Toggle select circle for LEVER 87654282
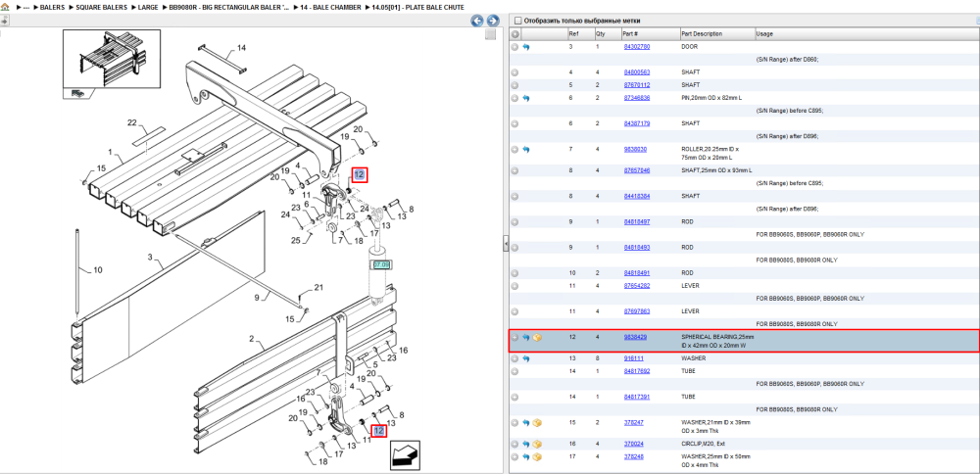Image resolution: width=980 pixels, height=474 pixels. click(515, 285)
